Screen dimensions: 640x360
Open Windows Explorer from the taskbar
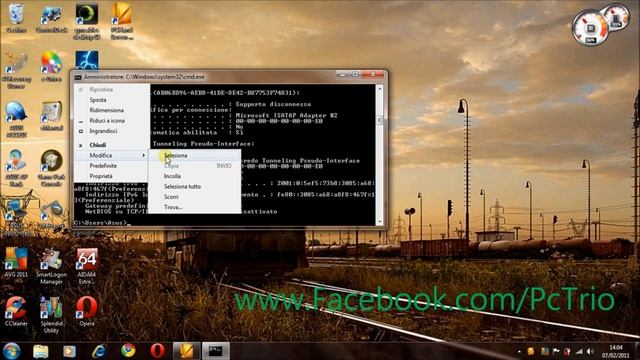tap(40, 351)
